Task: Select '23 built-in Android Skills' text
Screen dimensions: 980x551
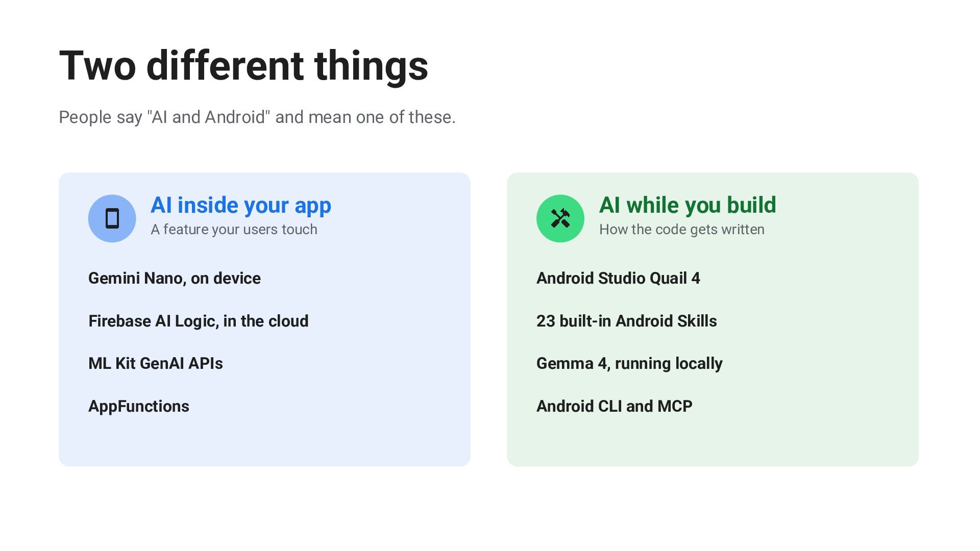Action: 627,321
